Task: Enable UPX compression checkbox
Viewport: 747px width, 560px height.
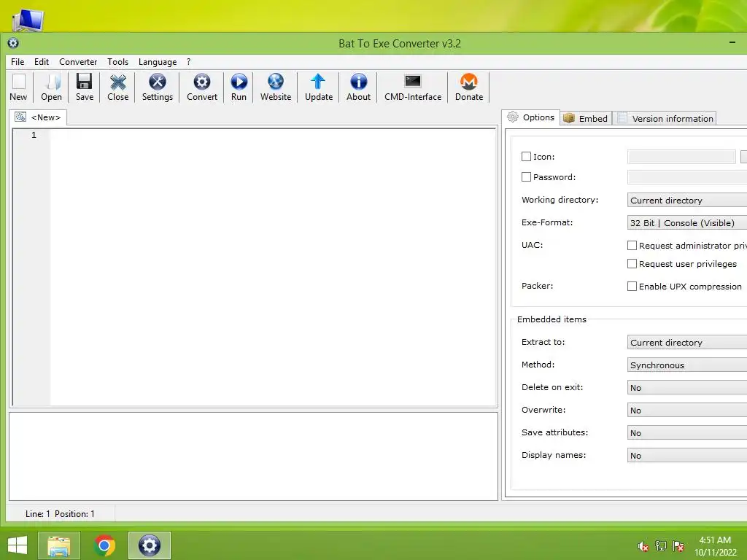Action: point(632,286)
